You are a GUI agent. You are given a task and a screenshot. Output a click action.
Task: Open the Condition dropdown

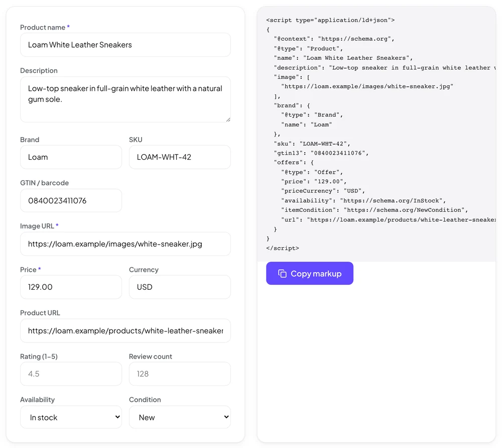coord(180,417)
